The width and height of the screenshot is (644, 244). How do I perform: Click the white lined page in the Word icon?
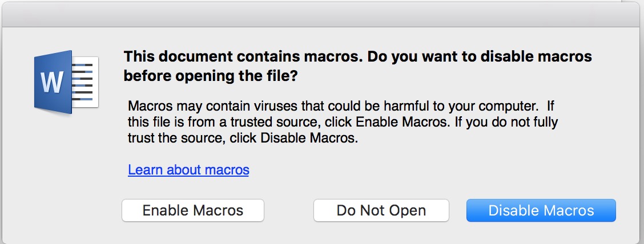click(x=86, y=82)
